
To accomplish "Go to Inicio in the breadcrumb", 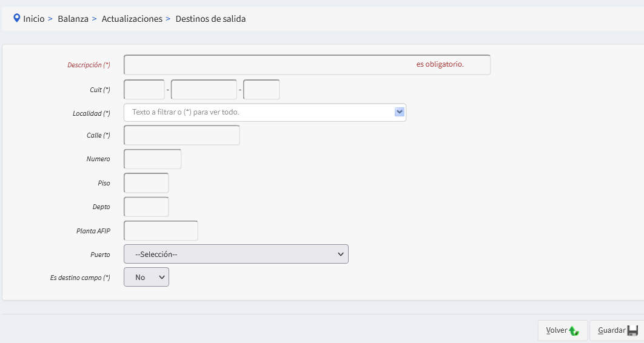I will [34, 19].
